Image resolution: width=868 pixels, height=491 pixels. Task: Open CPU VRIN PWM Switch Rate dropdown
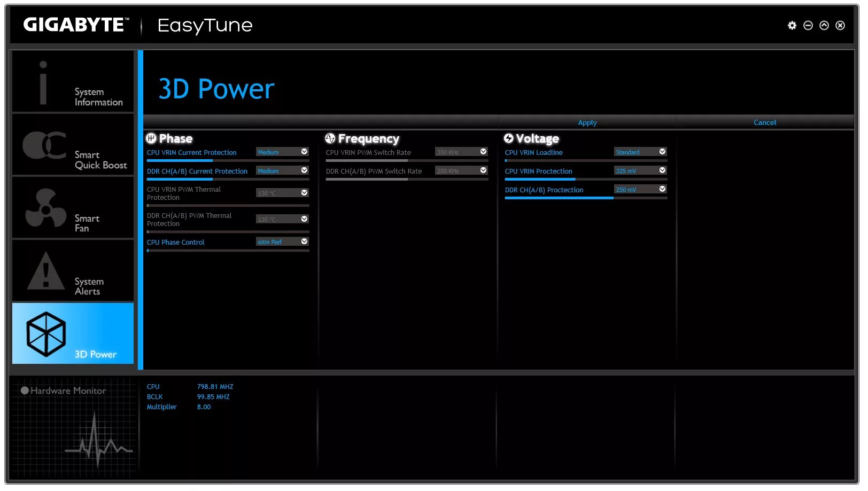click(461, 152)
